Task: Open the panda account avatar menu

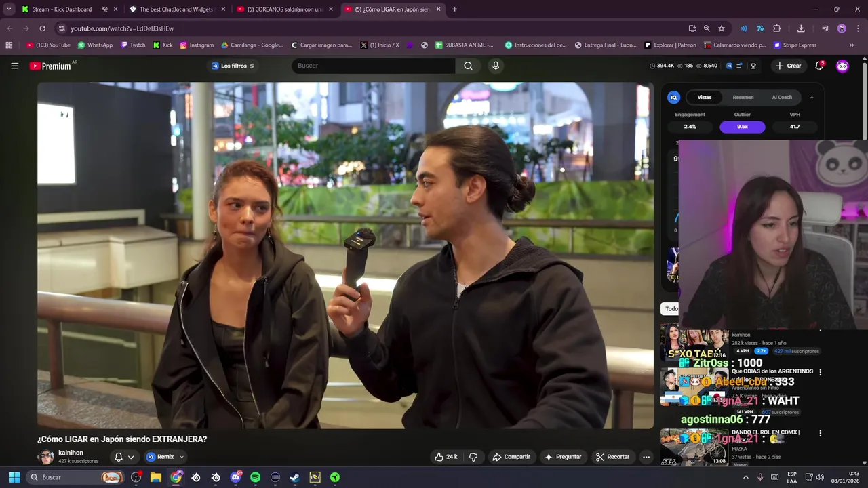Action: pyautogui.click(x=842, y=66)
